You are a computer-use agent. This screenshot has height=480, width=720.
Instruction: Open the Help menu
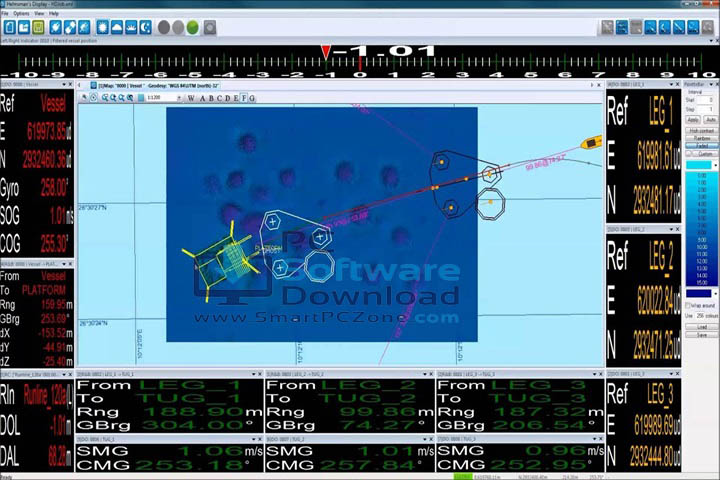[x=54, y=13]
